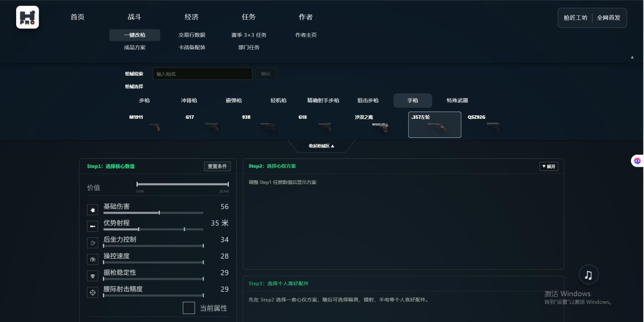Click the 后坐力控制 slider track
This screenshot has height=322, width=644.
(x=153, y=246)
